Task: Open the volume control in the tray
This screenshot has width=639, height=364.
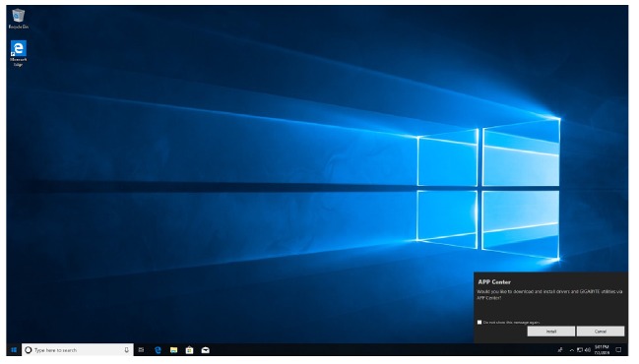Action: coord(587,350)
